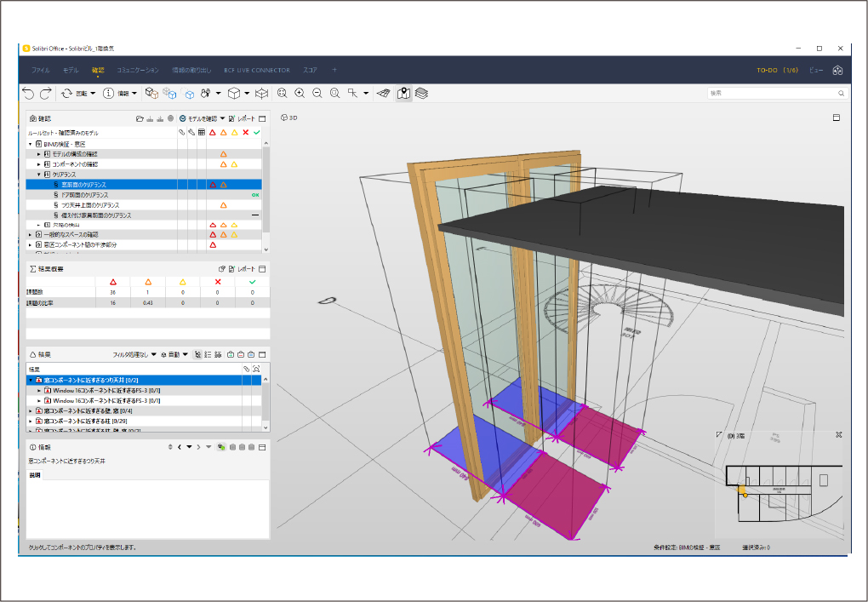Open the フィルタ処理なし filter dropdown

pos(134,353)
